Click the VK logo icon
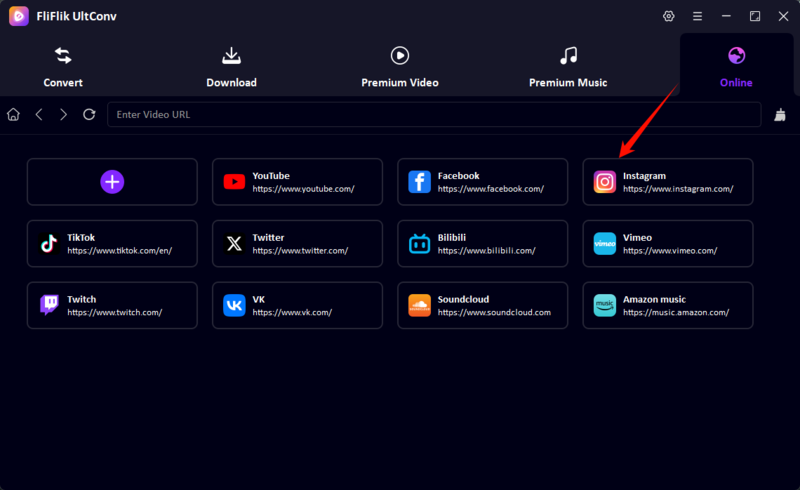Viewport: 800px width, 490px height. (x=234, y=305)
